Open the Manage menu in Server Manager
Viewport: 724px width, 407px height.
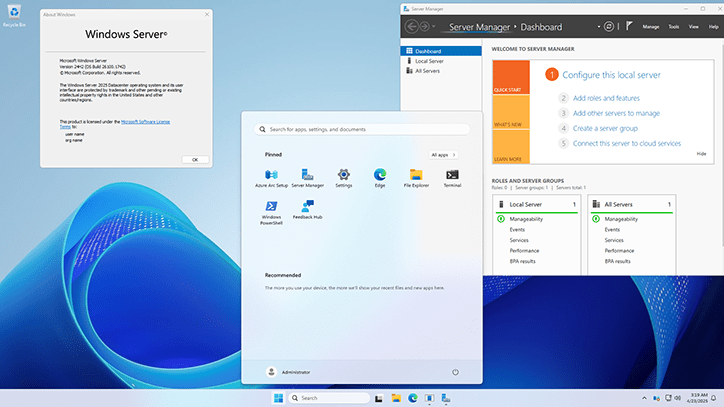coord(650,27)
